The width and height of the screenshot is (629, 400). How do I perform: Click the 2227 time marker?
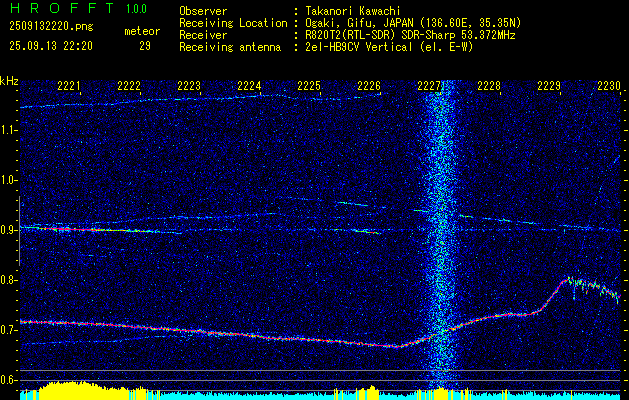(x=429, y=85)
